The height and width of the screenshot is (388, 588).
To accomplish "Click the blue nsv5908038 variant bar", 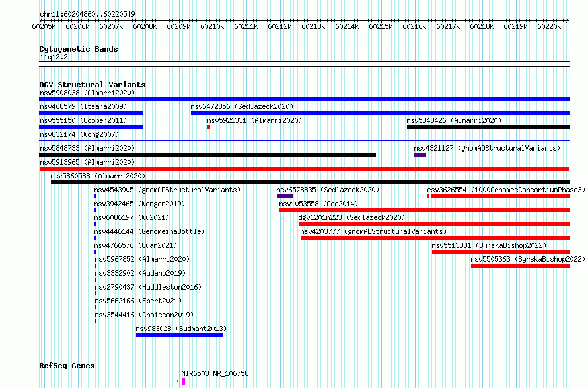I will 304,99.
